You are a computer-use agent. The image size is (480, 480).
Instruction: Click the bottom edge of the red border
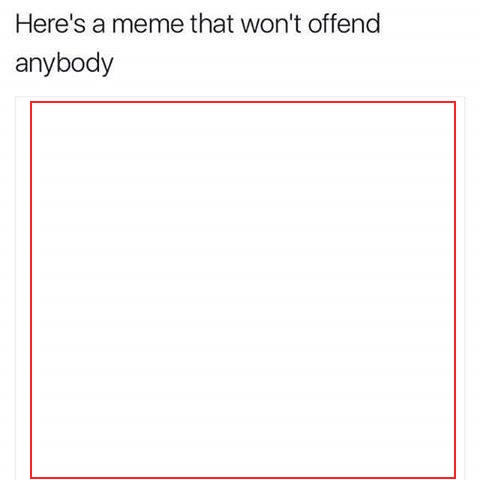[x=243, y=478]
